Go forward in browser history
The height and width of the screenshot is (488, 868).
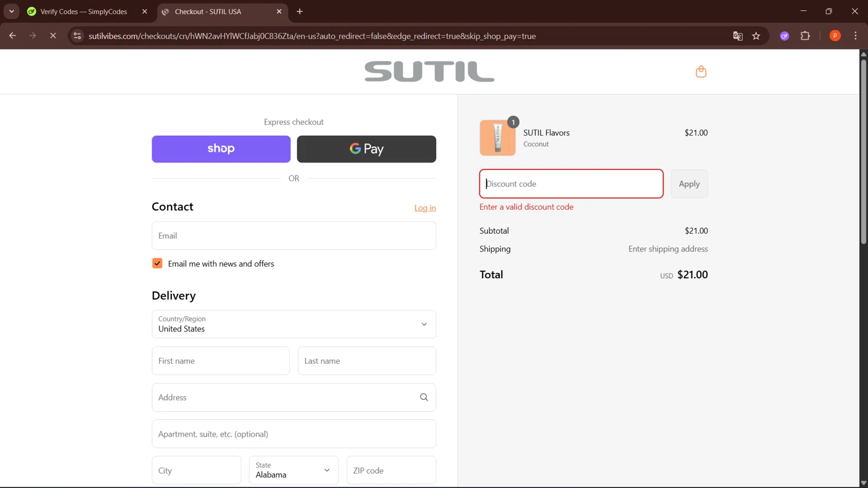click(32, 36)
